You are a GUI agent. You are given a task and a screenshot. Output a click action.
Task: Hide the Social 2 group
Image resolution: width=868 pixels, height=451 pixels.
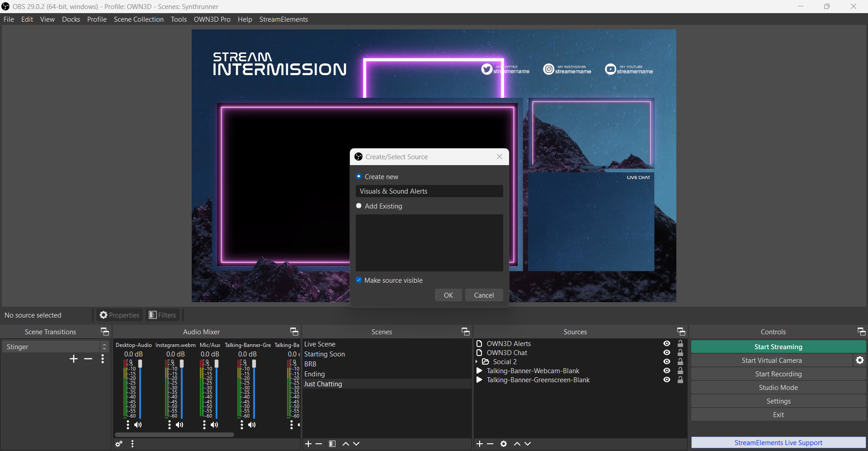[667, 362]
